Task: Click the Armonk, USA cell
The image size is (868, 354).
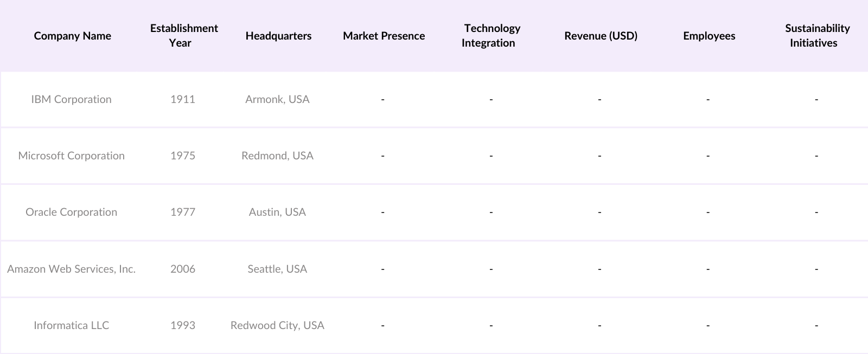Action: pos(277,99)
